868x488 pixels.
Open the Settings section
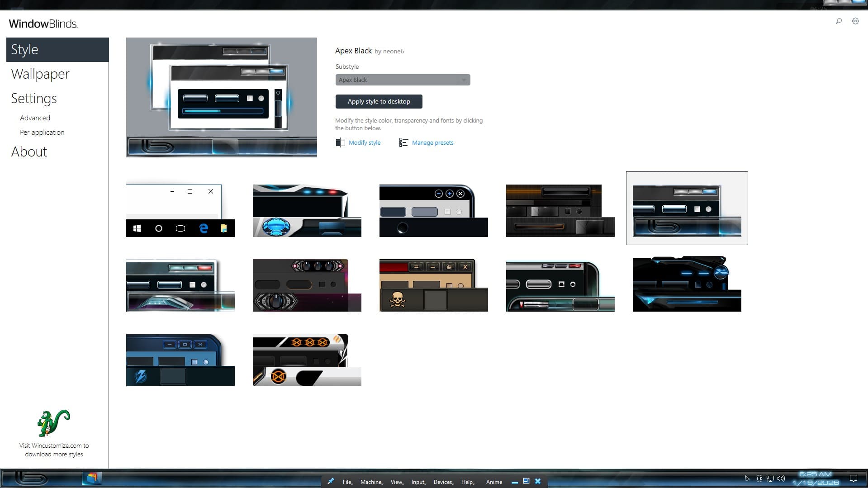click(x=34, y=98)
